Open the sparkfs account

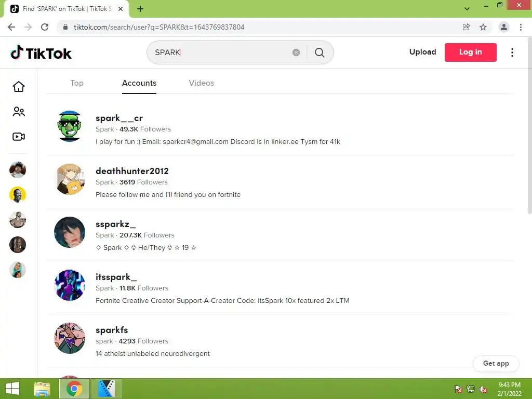click(x=112, y=330)
